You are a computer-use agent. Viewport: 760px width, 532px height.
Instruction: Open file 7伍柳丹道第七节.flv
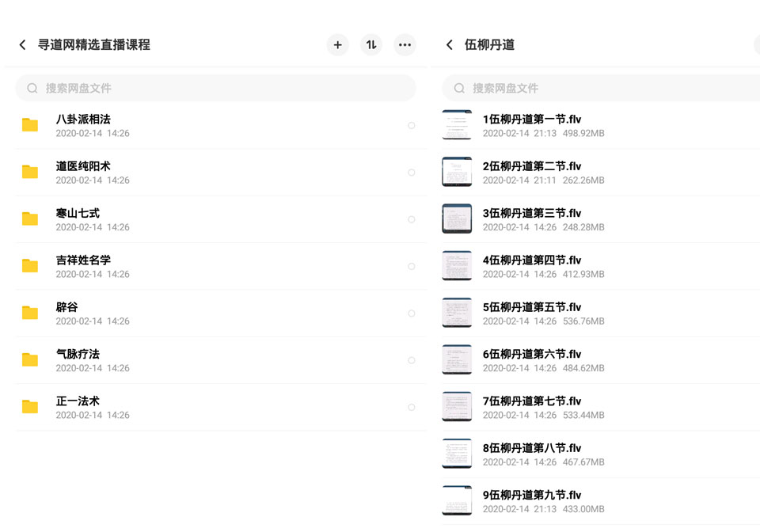(x=601, y=408)
